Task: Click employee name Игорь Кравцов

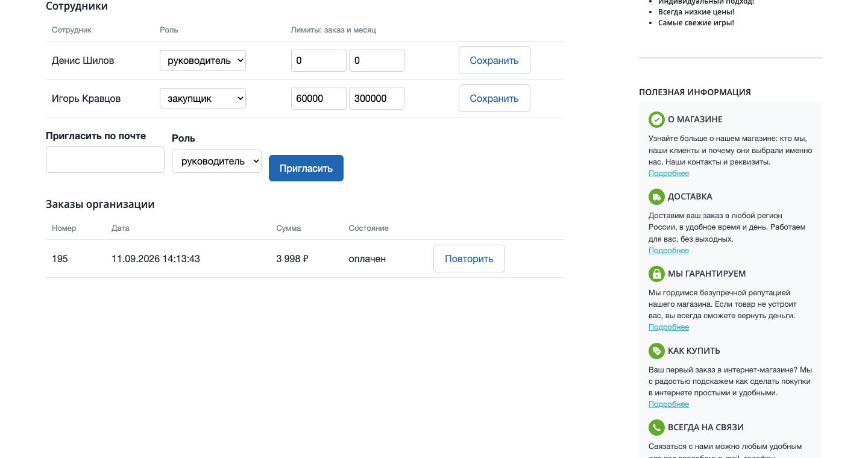Action: pos(86,98)
